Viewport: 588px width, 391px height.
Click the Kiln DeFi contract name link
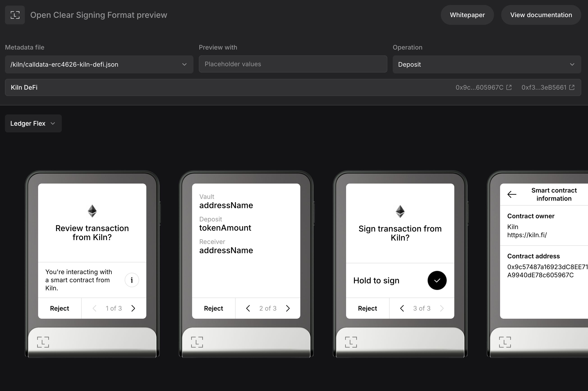point(24,87)
